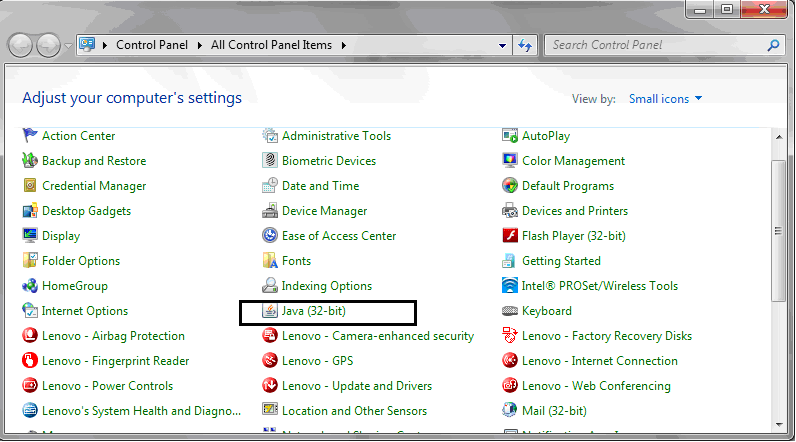The width and height of the screenshot is (796, 442).
Task: Open Lenovo Factory Recovery Disks icon
Action: [510, 335]
